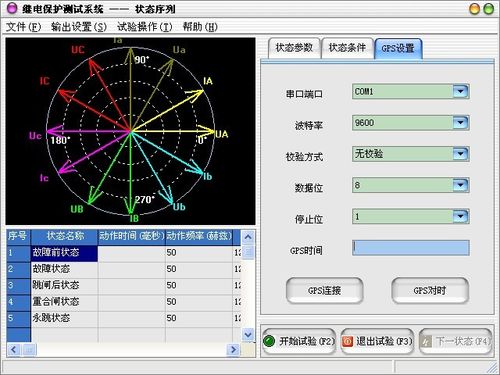Expand the 停止位 dropdown
The height and width of the screenshot is (375, 500).
(461, 216)
